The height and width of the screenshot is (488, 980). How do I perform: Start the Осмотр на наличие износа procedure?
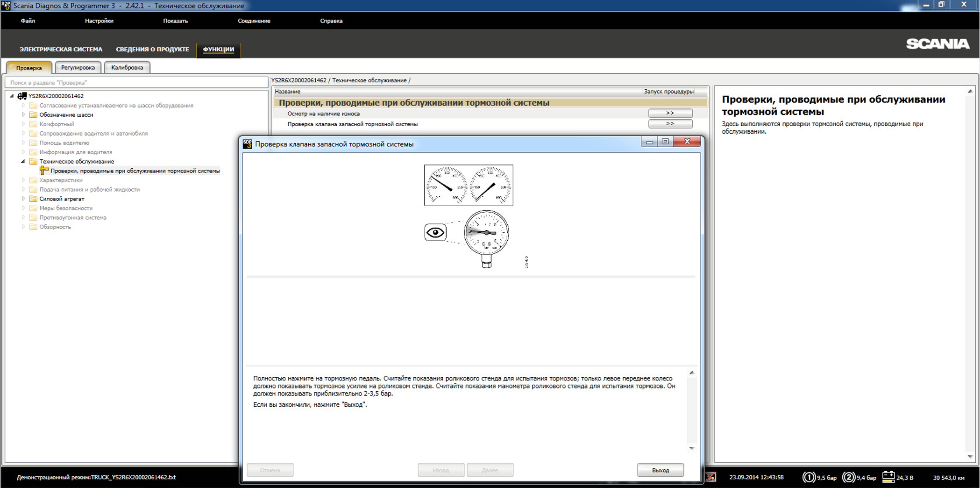670,113
